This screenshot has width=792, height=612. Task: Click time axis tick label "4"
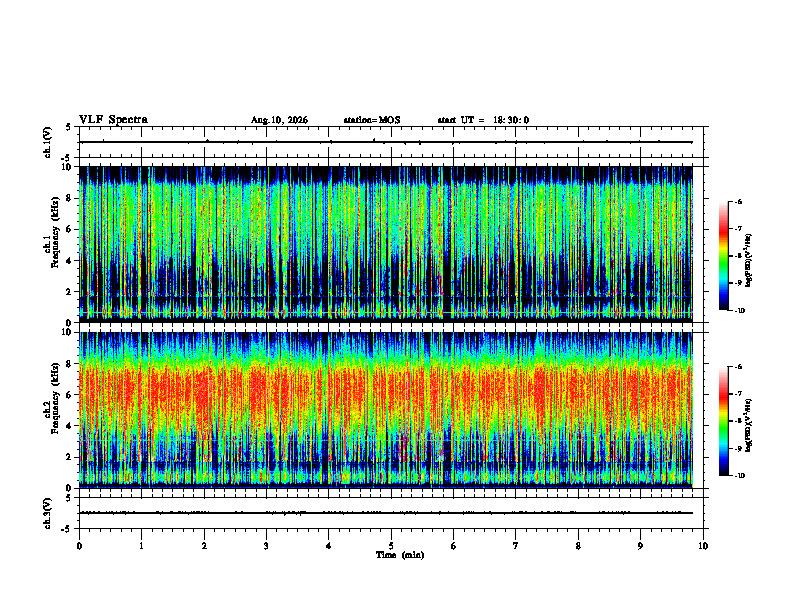click(x=329, y=546)
